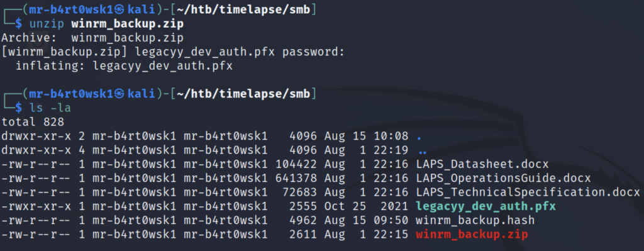The height and width of the screenshot is (251, 644).
Task: Click the LAPS_TechnicalSpecification.docx file entry
Action: click(528, 192)
